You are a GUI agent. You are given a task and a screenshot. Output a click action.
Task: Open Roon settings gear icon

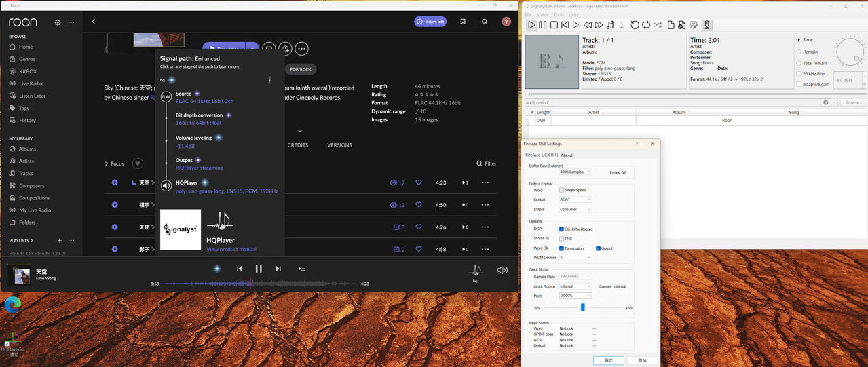[x=58, y=22]
